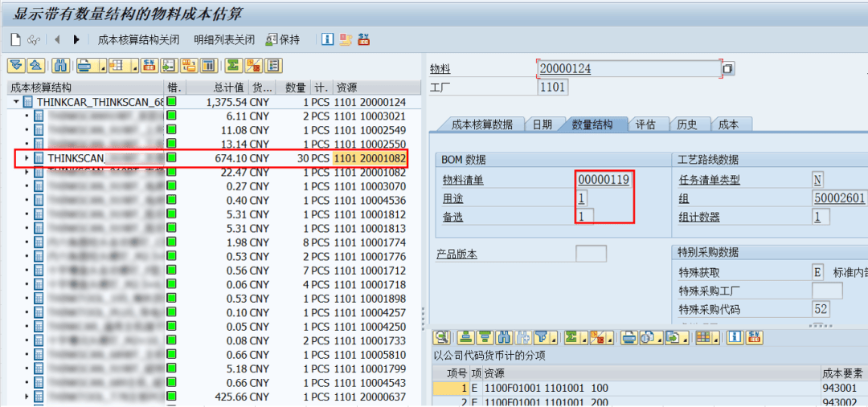Click print icon in itemization toolbar

point(629,337)
